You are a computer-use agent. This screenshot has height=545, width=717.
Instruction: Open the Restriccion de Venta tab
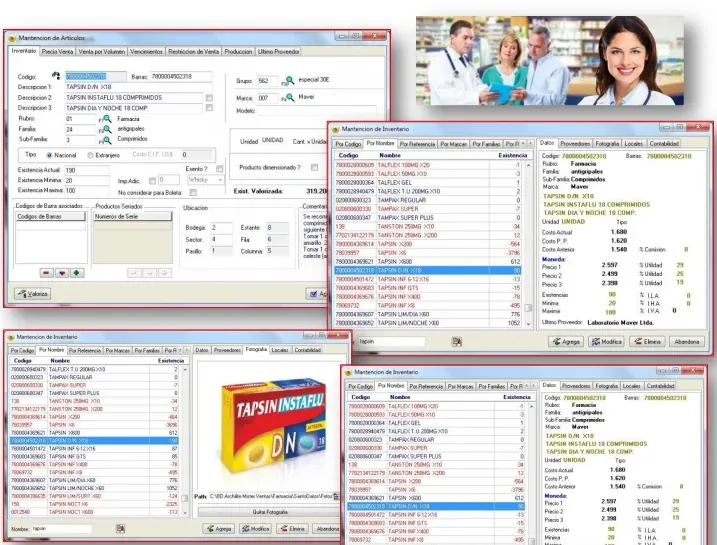pos(193,52)
